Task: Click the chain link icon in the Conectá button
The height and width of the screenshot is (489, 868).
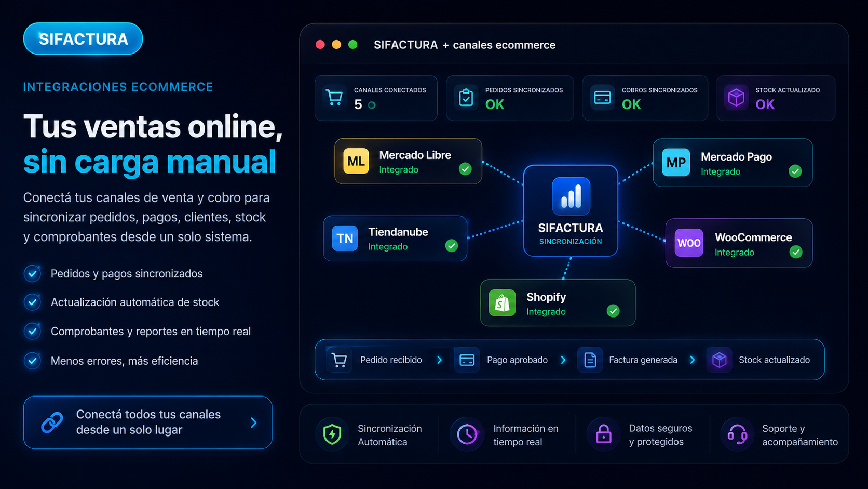Action: point(52,422)
